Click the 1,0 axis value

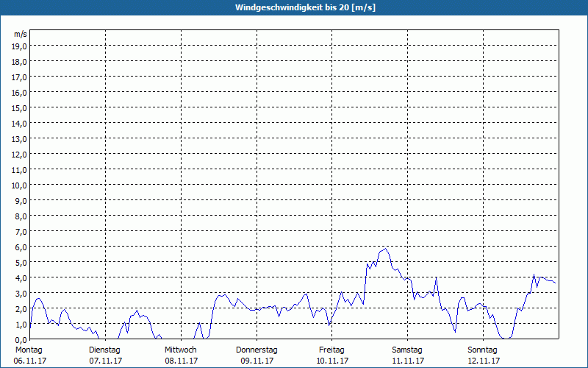(21, 325)
